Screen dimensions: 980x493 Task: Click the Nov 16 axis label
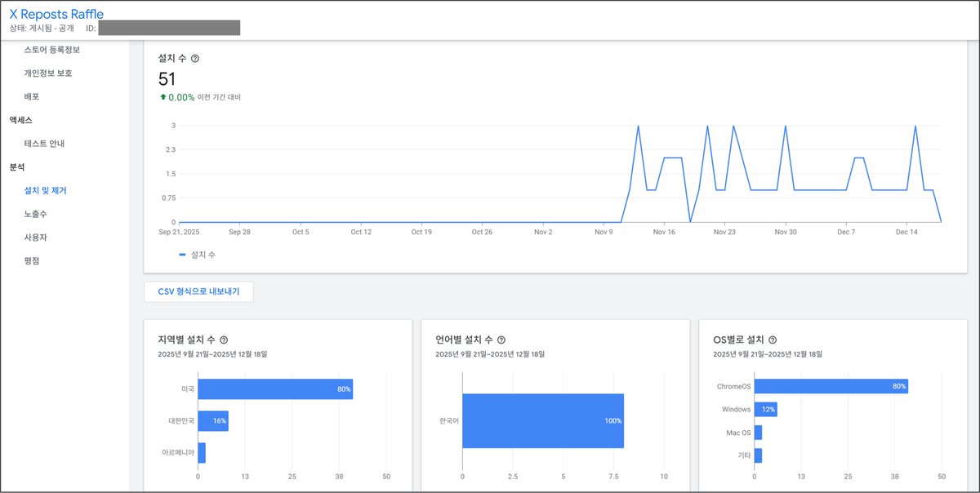[x=664, y=232]
